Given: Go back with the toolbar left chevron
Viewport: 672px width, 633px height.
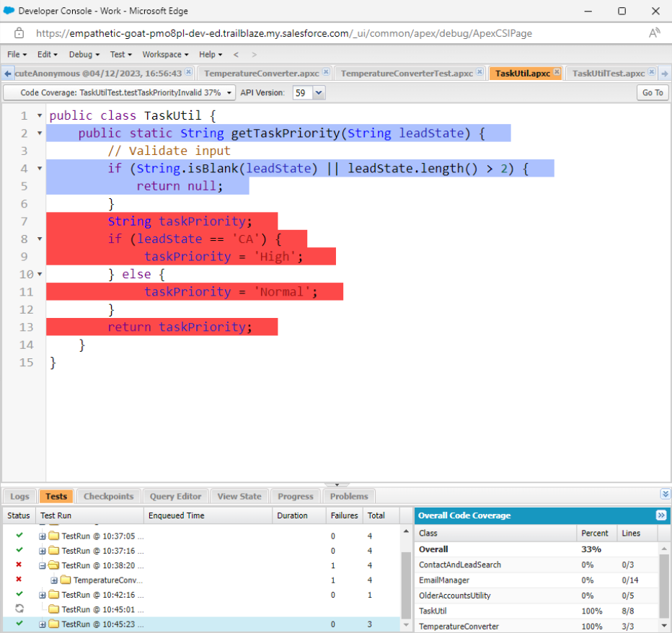Looking at the screenshot, I should tap(236, 54).
